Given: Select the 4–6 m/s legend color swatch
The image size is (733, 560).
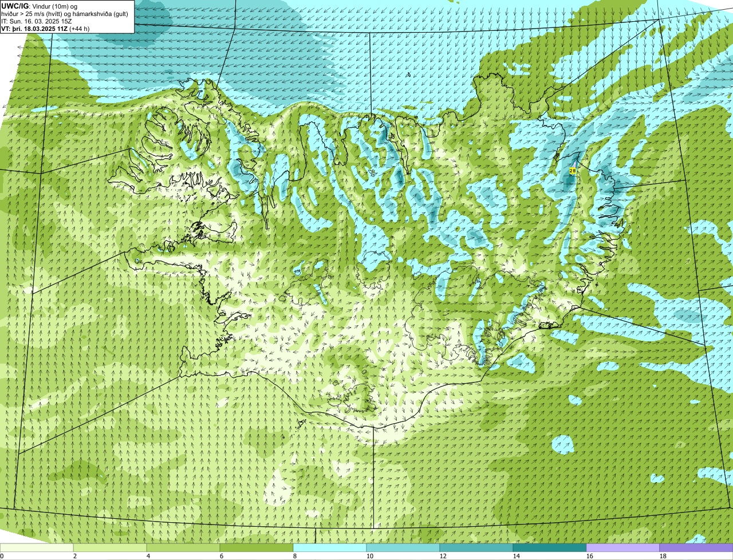Looking at the screenshot, I should click(183, 547).
